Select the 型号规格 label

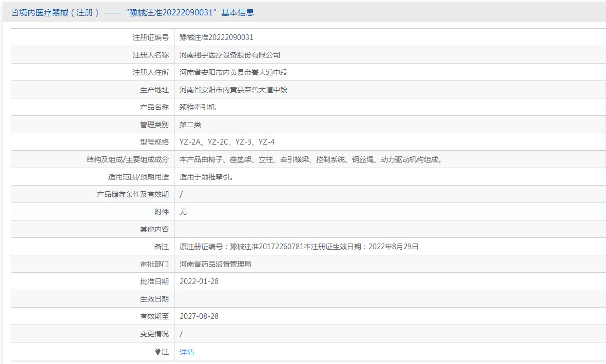(154, 142)
